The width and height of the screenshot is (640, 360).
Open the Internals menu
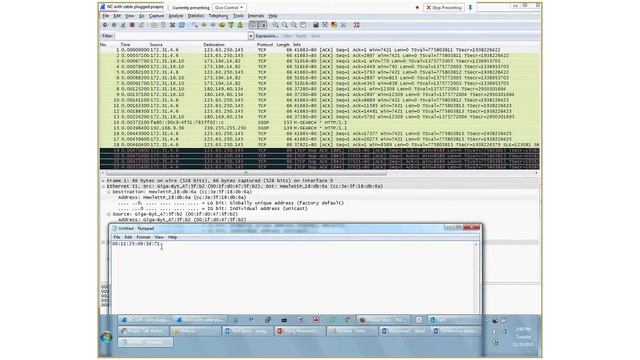pyautogui.click(x=256, y=16)
